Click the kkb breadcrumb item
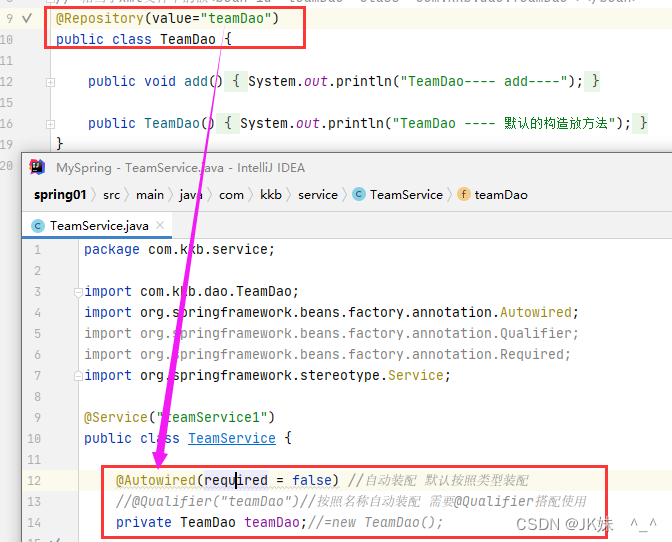Image resolution: width=672 pixels, height=542 pixels. point(271,195)
